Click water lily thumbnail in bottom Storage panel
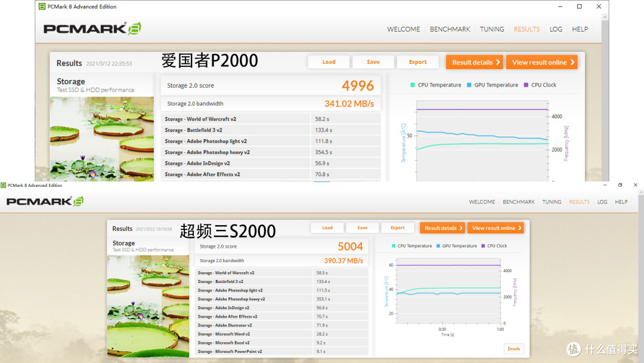644x363 pixels. (148, 306)
